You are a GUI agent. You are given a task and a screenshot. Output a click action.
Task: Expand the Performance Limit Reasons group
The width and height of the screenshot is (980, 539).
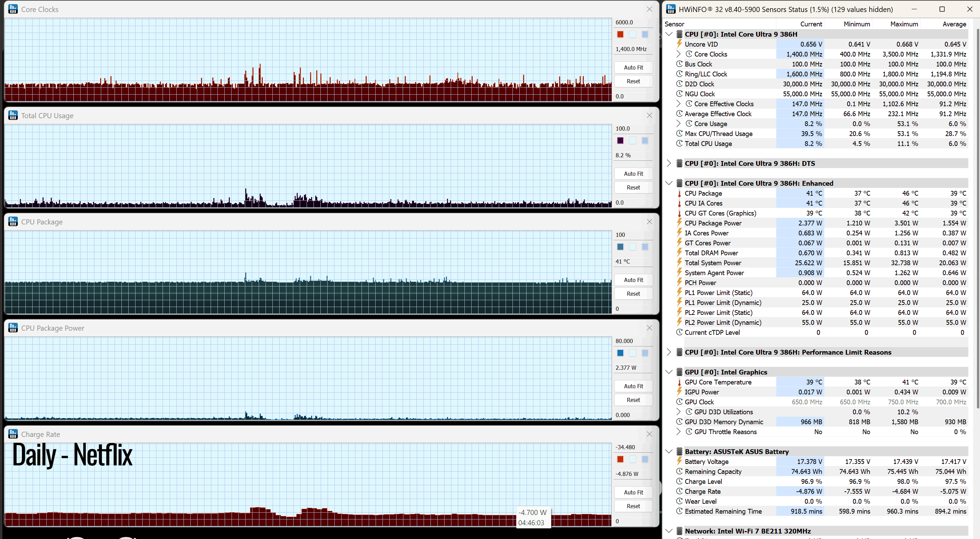(669, 352)
